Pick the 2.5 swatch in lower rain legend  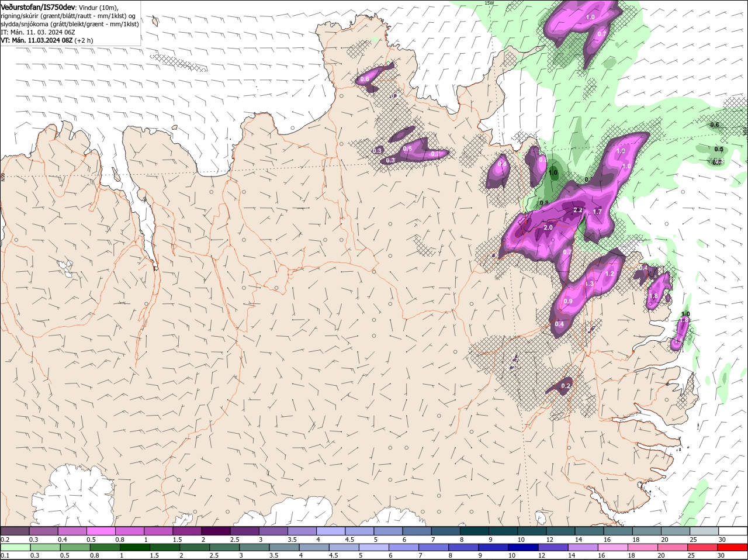point(224,547)
